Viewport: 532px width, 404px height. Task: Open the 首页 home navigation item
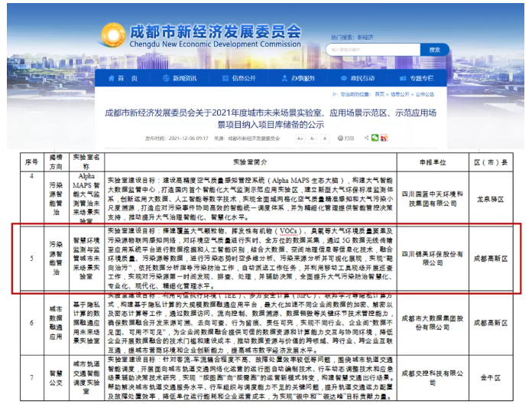(x=122, y=78)
